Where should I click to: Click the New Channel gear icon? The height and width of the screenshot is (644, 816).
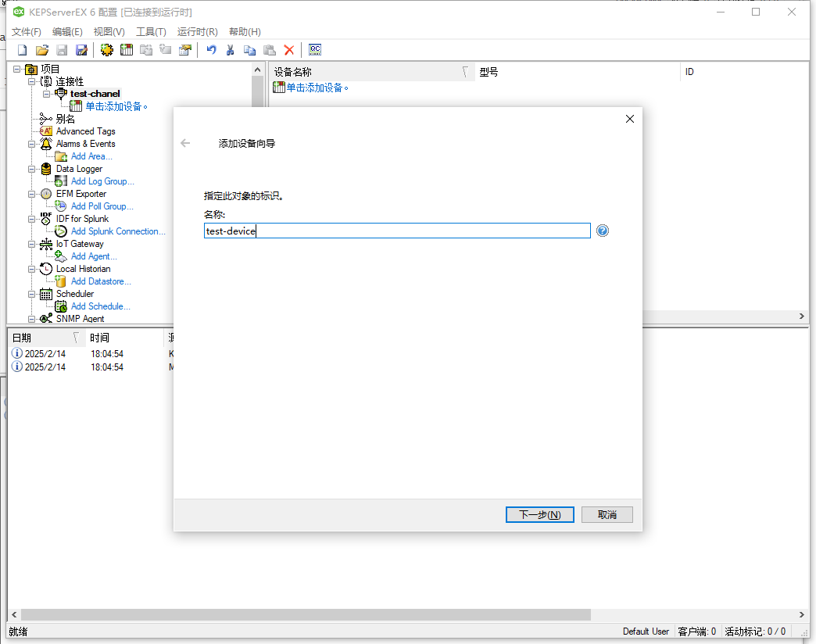pos(106,50)
